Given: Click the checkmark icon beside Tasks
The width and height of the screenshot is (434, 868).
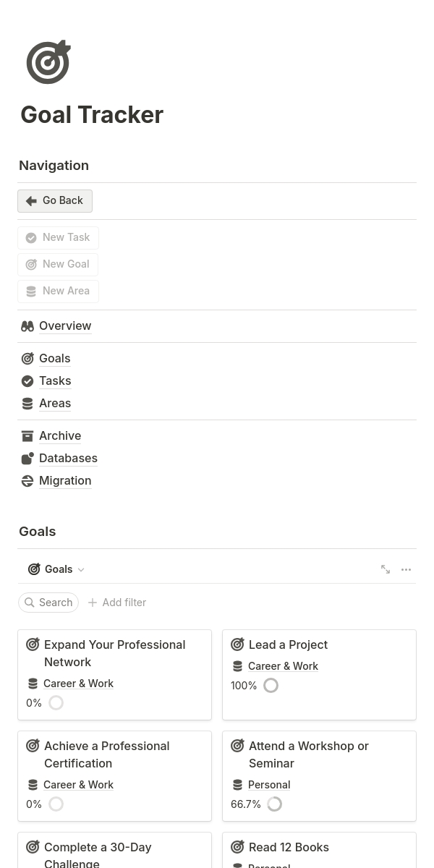Looking at the screenshot, I should tap(27, 381).
